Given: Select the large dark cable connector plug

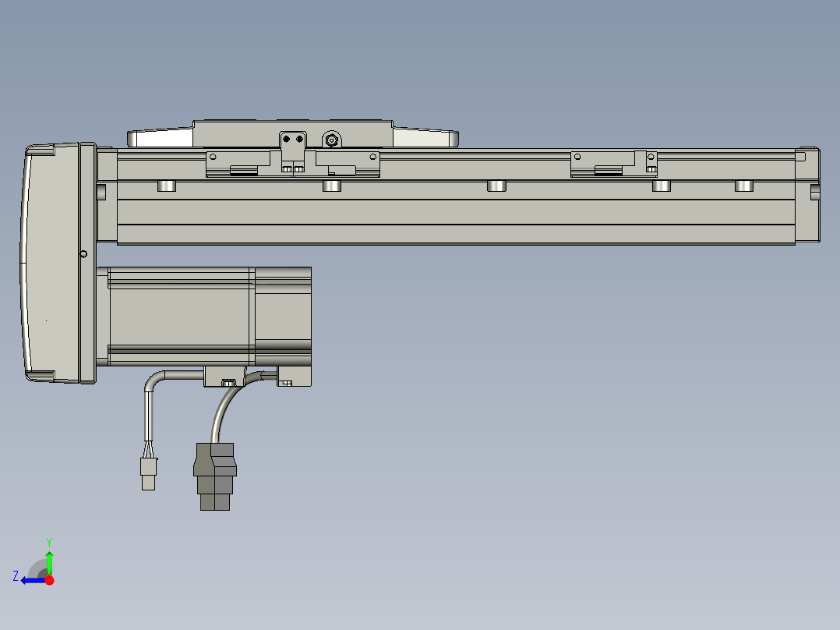Looking at the screenshot, I should point(215,476).
